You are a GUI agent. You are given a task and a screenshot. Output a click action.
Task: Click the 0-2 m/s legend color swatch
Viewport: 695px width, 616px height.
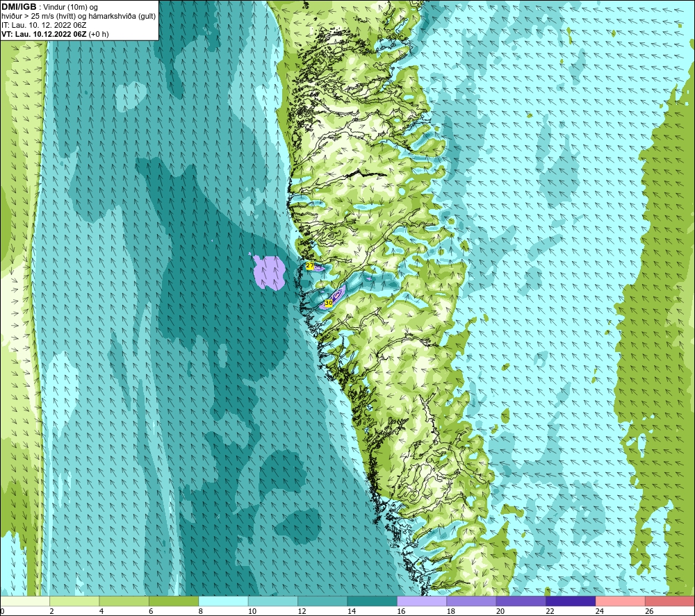[x=25, y=601]
